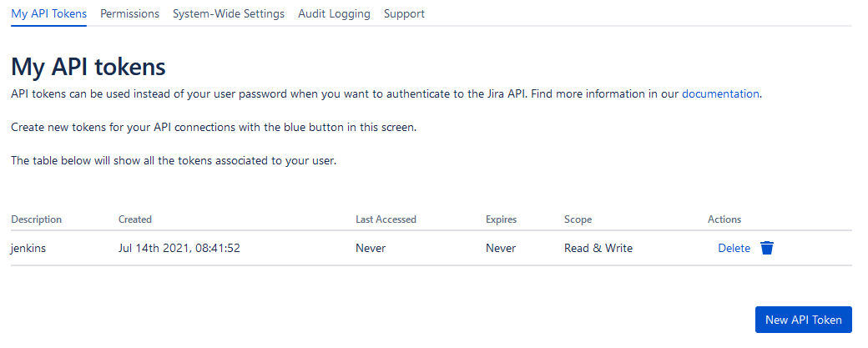Click the Last Accessed column header
This screenshot has height=348, width=868.
386,219
